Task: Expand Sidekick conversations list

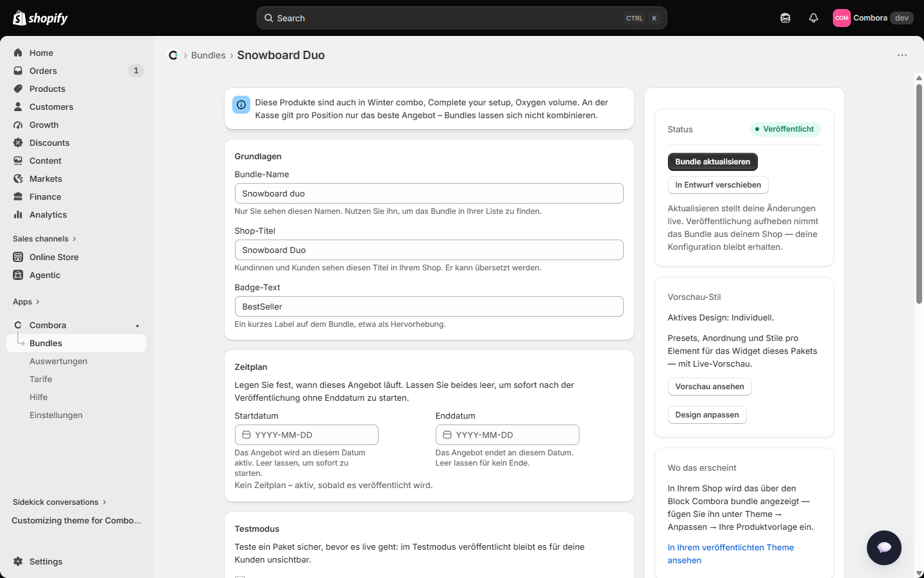Action: (60, 502)
